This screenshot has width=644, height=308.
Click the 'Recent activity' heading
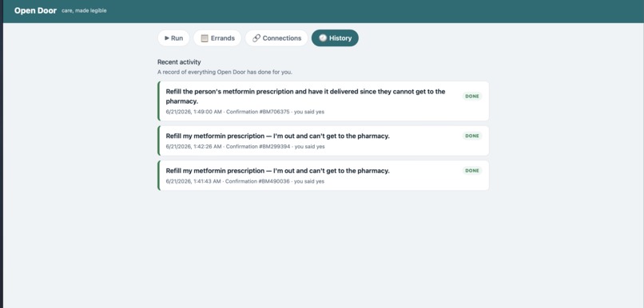(x=179, y=62)
